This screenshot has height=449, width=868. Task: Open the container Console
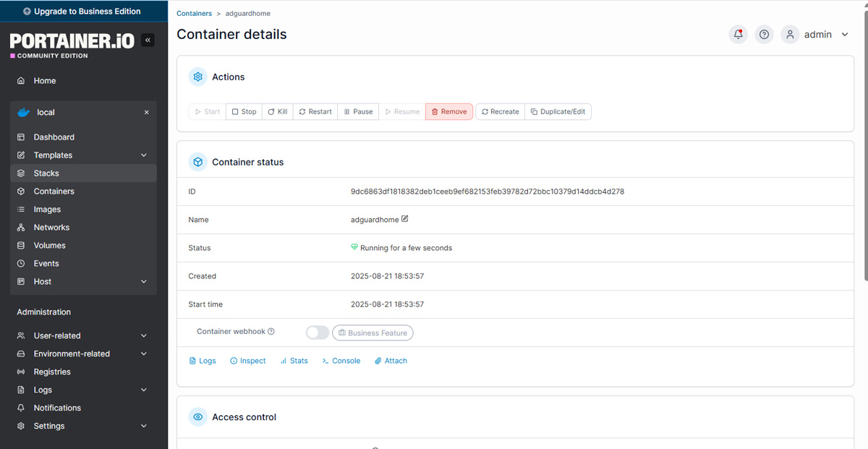point(341,361)
